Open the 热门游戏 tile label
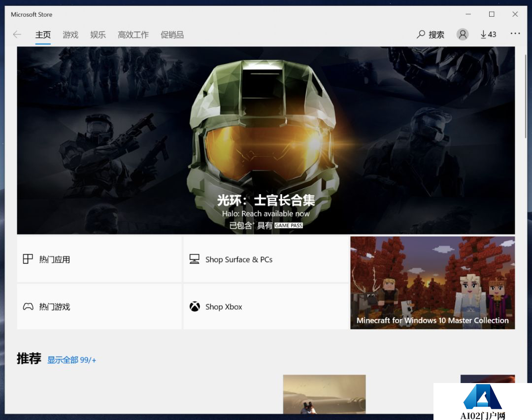Viewport: 532px width, 420px height. 55,307
